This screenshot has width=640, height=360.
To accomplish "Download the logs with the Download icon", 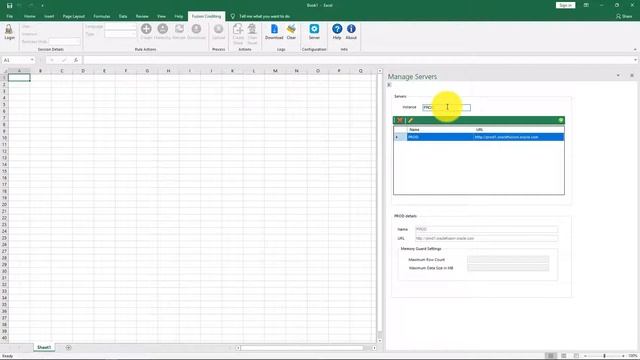I will tap(274, 29).
